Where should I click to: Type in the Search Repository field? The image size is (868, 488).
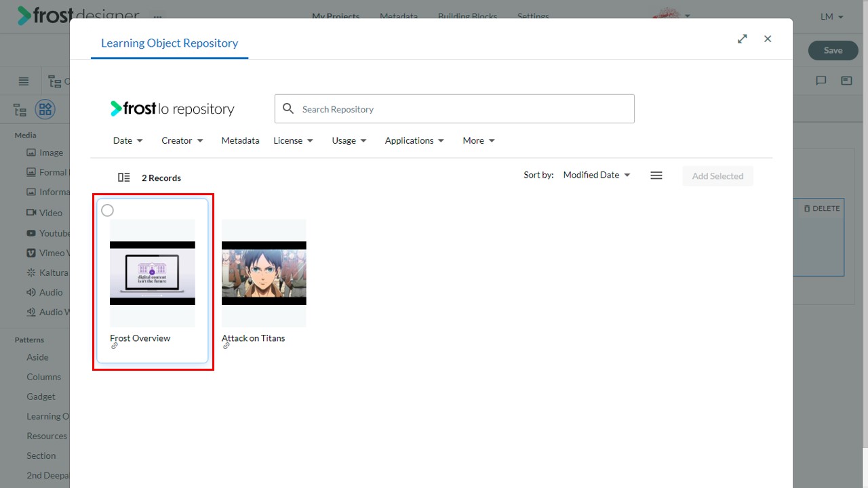click(x=454, y=108)
